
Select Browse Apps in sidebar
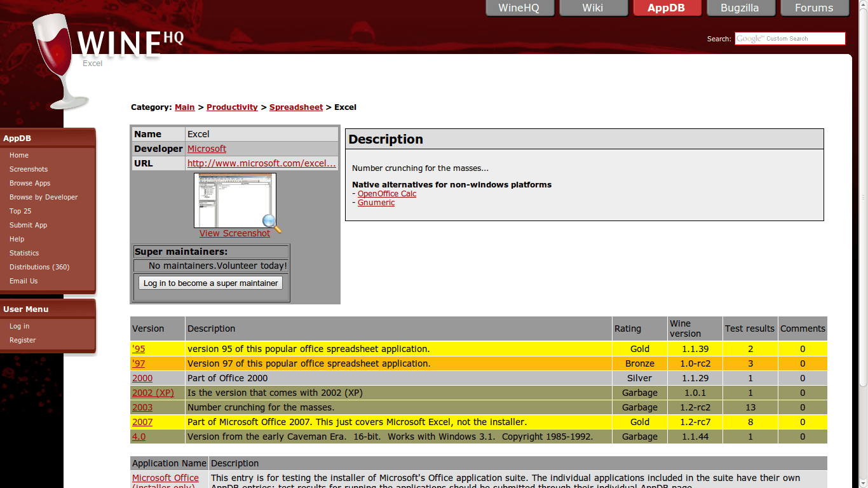(x=30, y=183)
